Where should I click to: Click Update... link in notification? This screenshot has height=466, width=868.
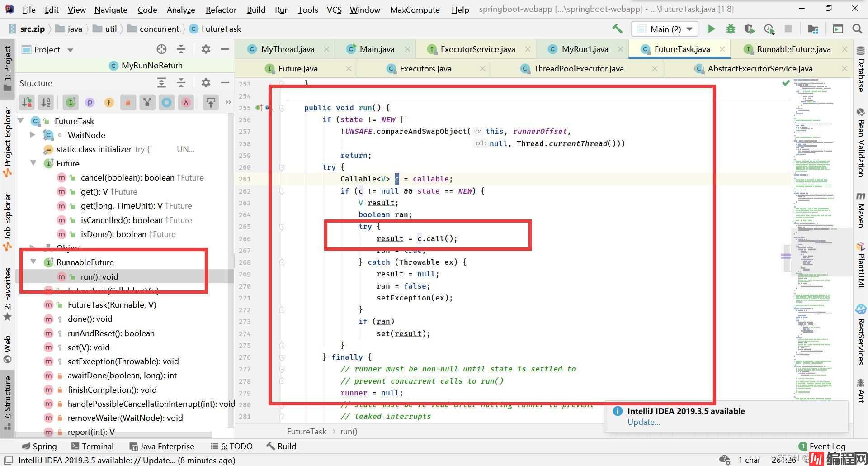coord(643,422)
